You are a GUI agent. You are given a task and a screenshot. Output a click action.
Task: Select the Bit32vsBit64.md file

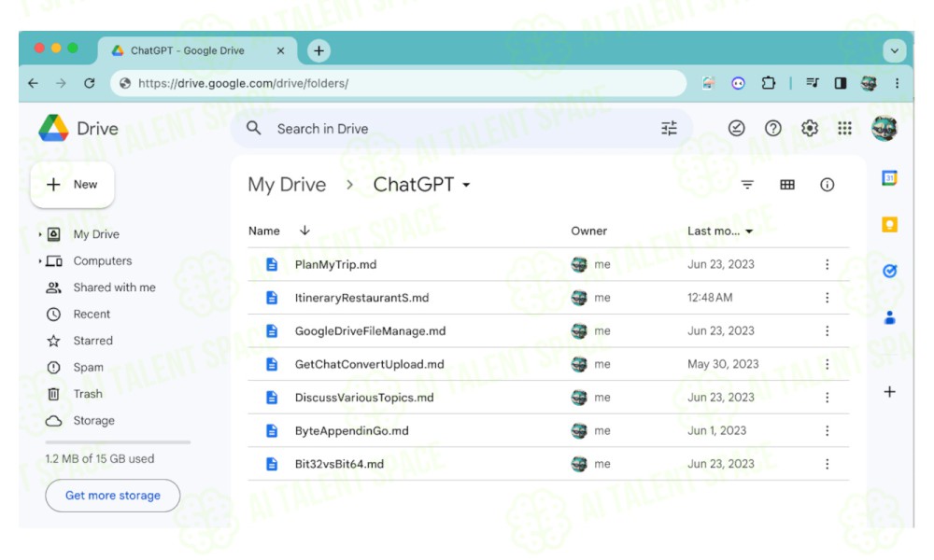[548, 464]
